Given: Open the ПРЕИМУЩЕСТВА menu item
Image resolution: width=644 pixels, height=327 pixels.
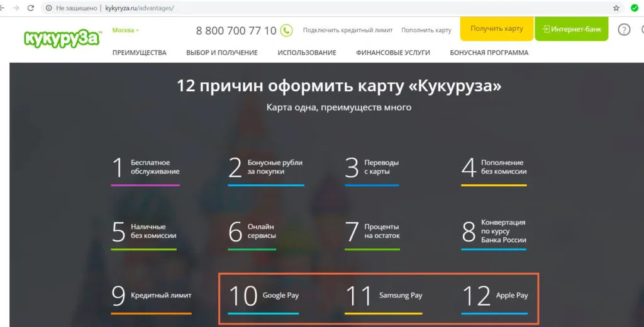Looking at the screenshot, I should tap(139, 53).
